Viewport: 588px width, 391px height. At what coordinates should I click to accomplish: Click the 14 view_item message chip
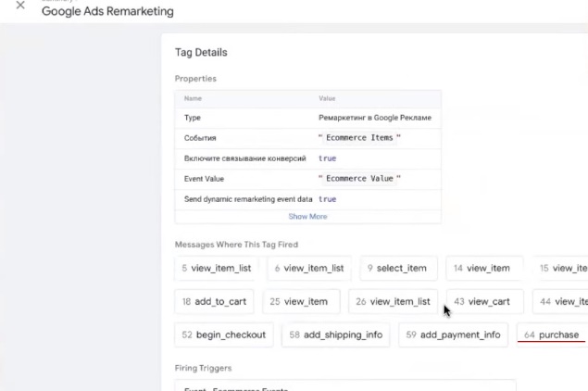point(482,269)
